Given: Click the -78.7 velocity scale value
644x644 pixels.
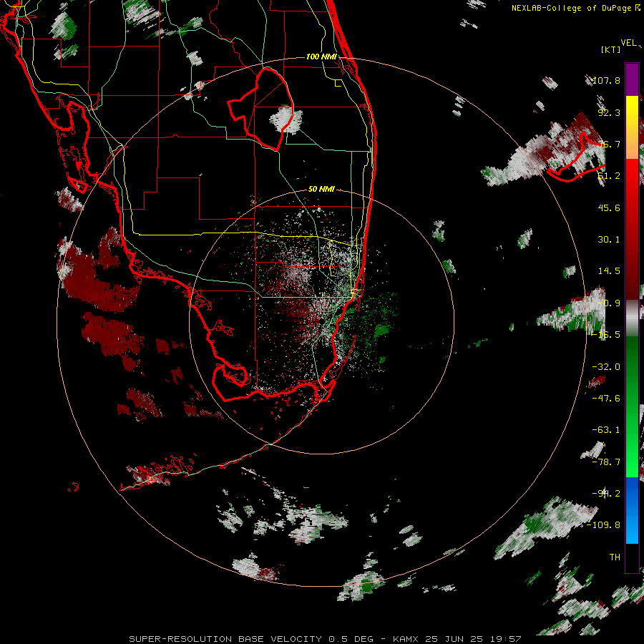Looking at the screenshot, I should click(x=606, y=462).
